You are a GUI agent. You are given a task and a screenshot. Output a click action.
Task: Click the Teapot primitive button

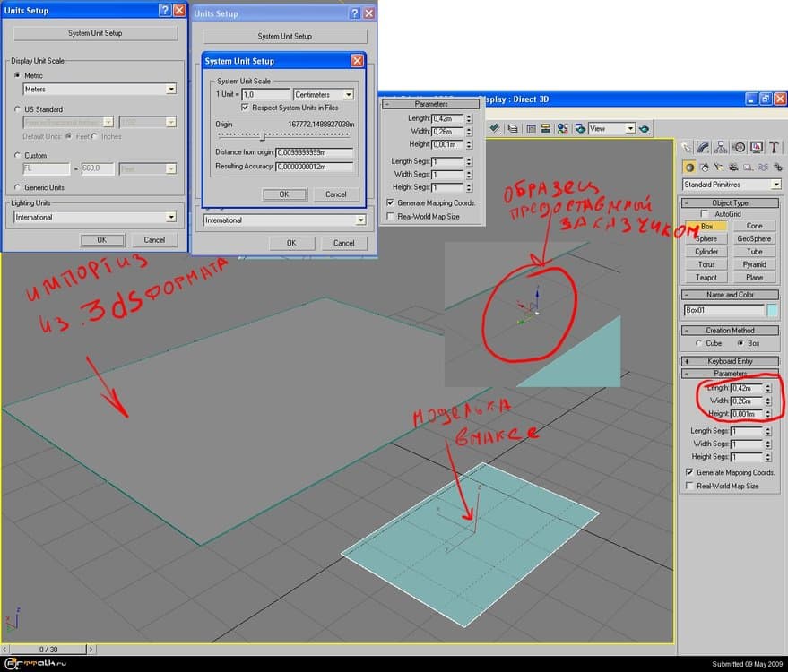click(x=706, y=277)
